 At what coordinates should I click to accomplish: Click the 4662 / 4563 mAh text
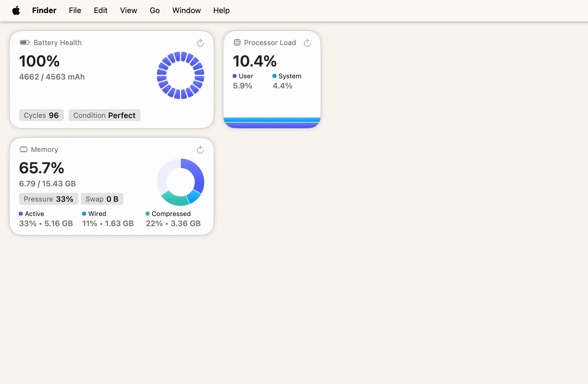52,77
